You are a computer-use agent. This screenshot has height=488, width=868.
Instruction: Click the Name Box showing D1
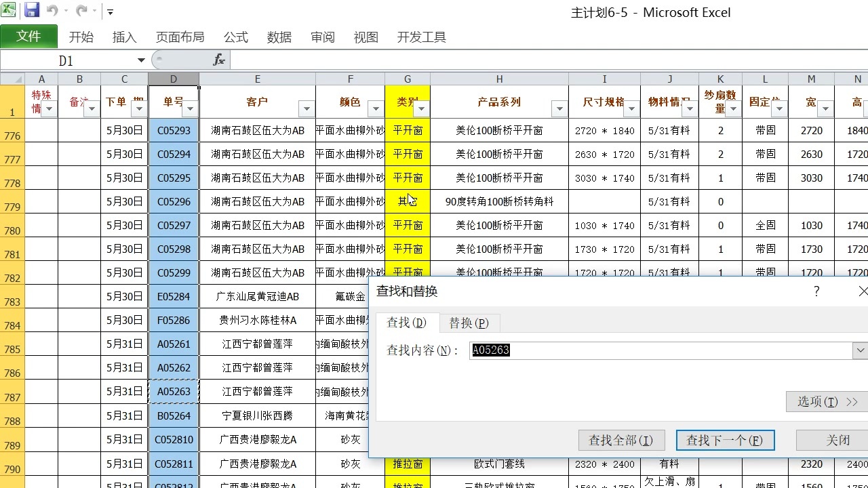(x=66, y=60)
